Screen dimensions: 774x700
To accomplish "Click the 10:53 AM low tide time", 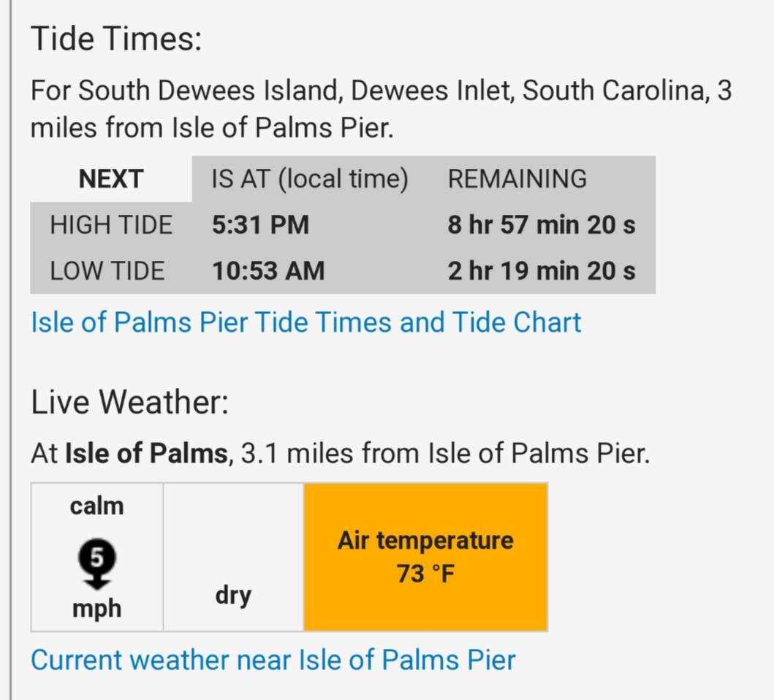I will (268, 271).
